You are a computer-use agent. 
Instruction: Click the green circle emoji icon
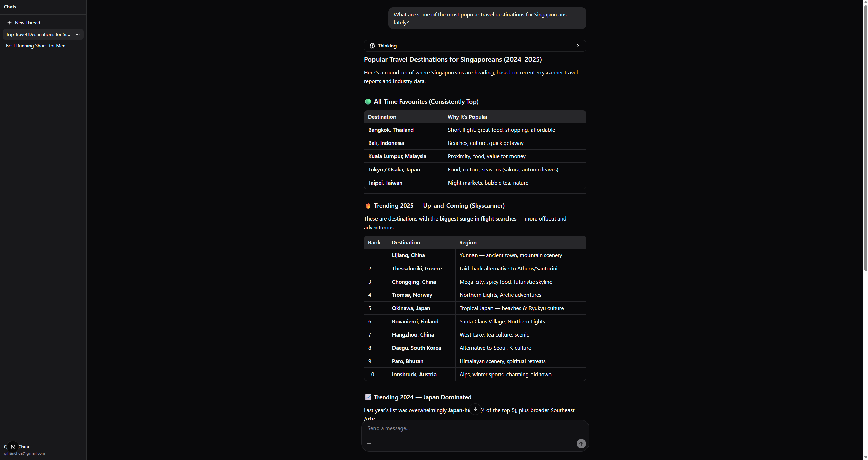tap(368, 102)
